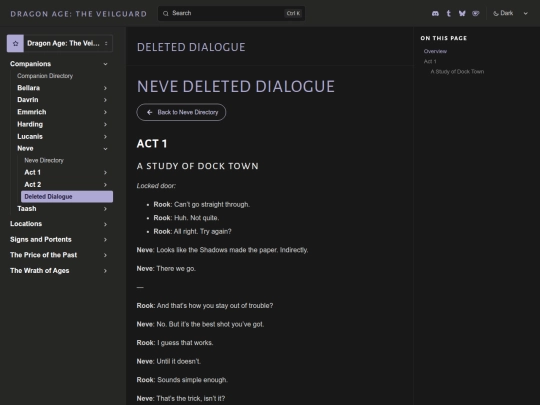Jump to Overview in On This Page
540x405 pixels.
435,51
